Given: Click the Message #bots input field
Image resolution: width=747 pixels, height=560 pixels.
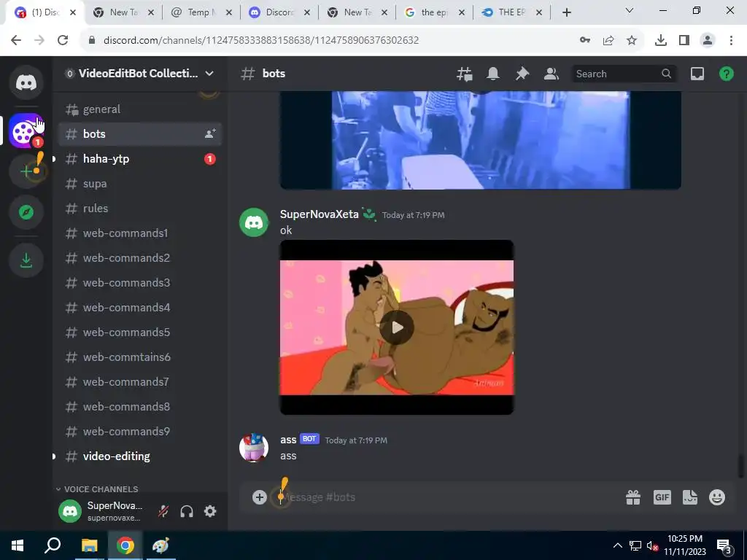Looking at the screenshot, I should [448, 497].
